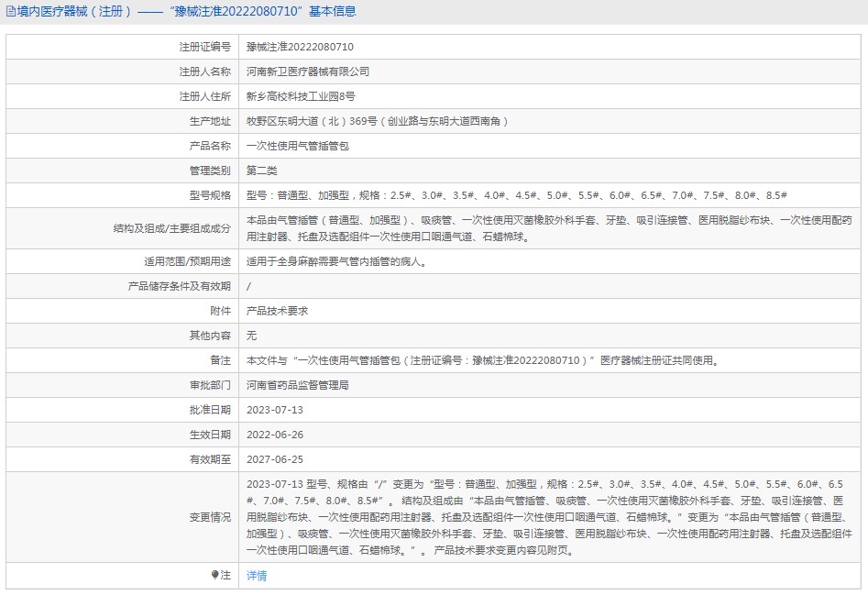The image size is (868, 595).
Task: Select company name 河南新卫医疗器械有限公司
Action: pyautogui.click(x=308, y=72)
